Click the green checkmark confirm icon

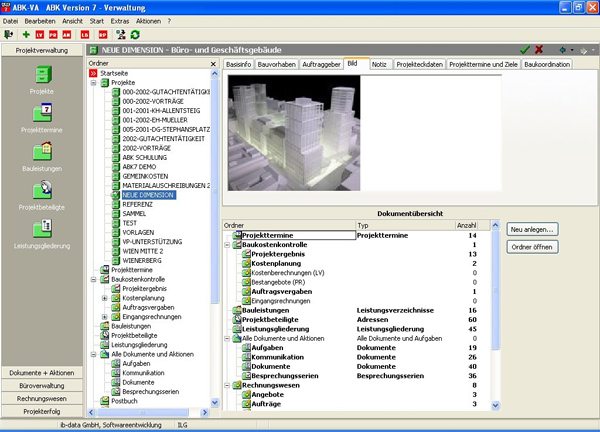click(x=525, y=49)
